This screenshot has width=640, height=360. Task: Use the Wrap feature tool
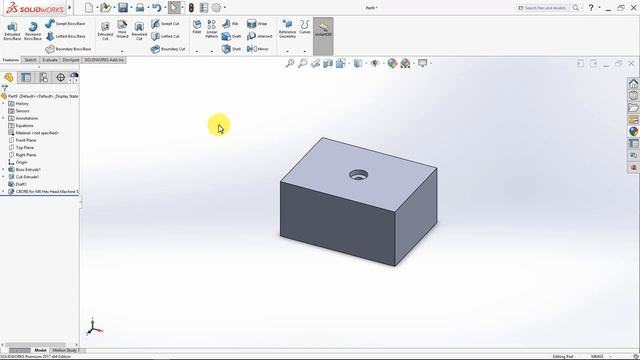[257, 24]
